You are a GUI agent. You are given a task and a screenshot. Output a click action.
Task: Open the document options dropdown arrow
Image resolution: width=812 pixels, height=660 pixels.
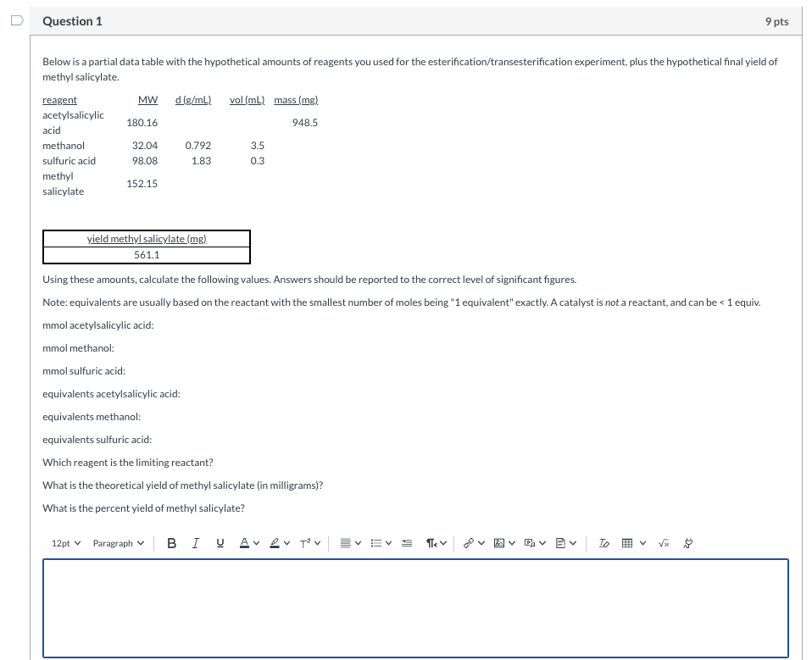click(573, 543)
